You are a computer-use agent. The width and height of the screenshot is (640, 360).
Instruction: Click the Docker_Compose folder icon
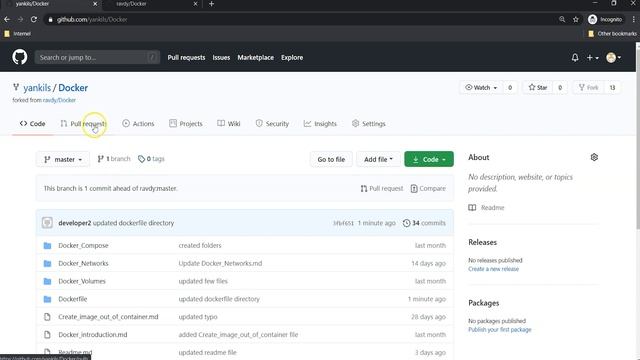47,245
